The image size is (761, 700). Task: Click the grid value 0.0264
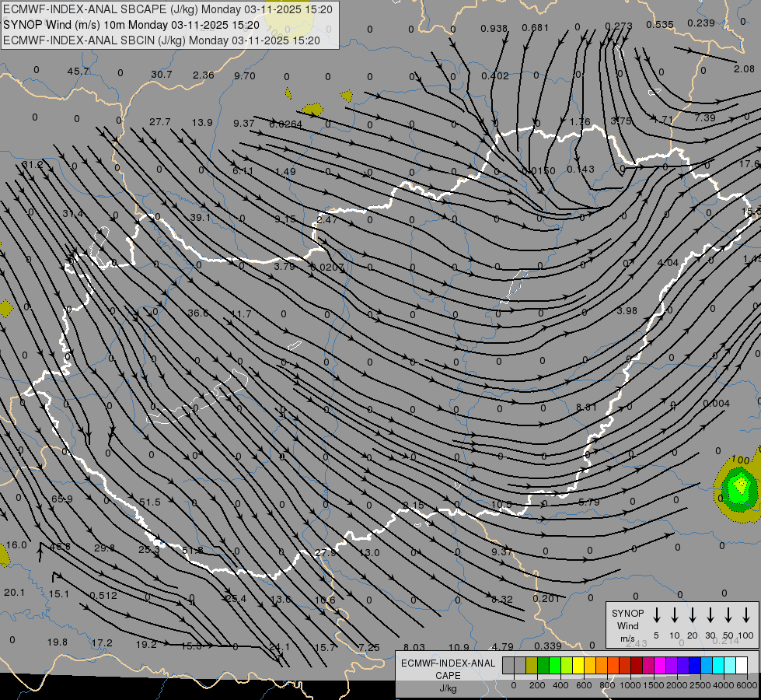(286, 124)
